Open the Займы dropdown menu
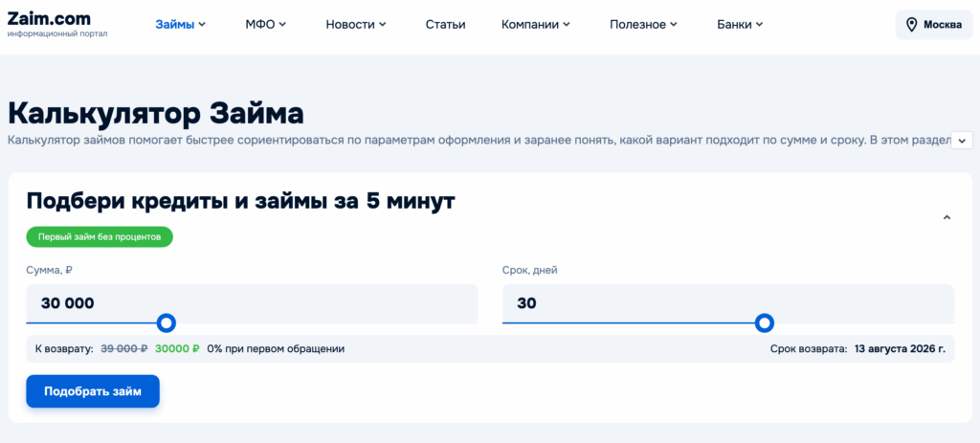980x443 pixels. pyautogui.click(x=181, y=25)
